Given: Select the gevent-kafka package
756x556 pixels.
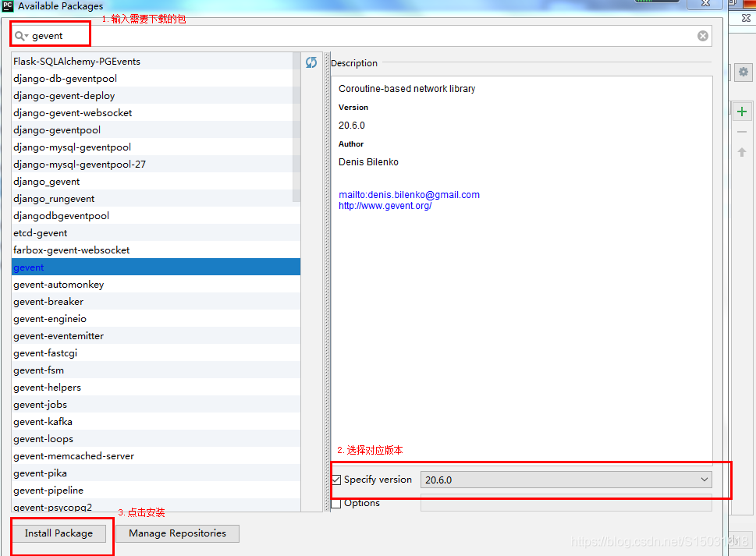Looking at the screenshot, I should click(43, 421).
